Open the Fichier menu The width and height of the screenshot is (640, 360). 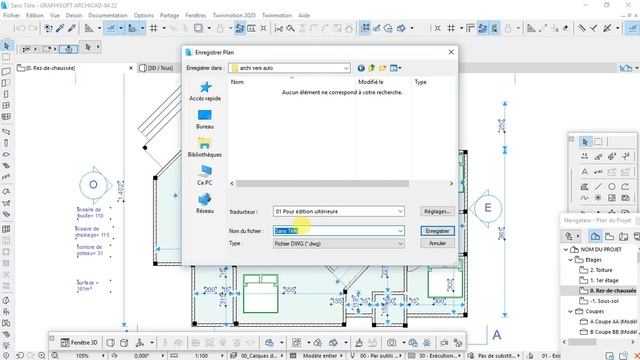[x=11, y=15]
